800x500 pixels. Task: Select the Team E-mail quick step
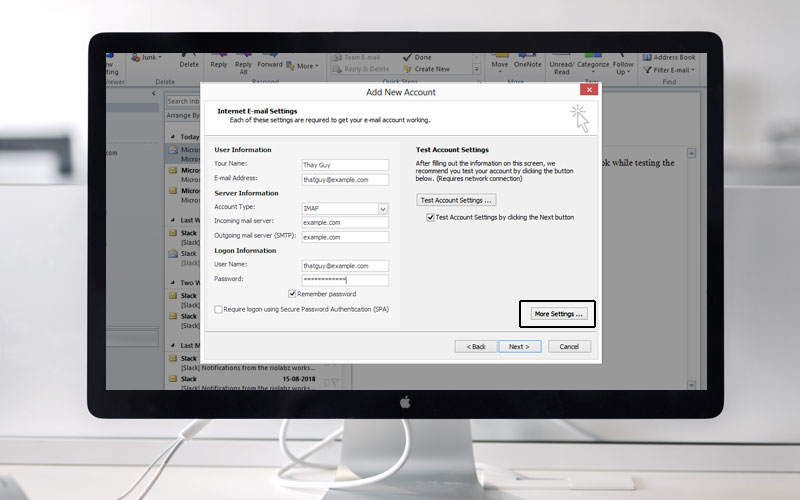(356, 57)
